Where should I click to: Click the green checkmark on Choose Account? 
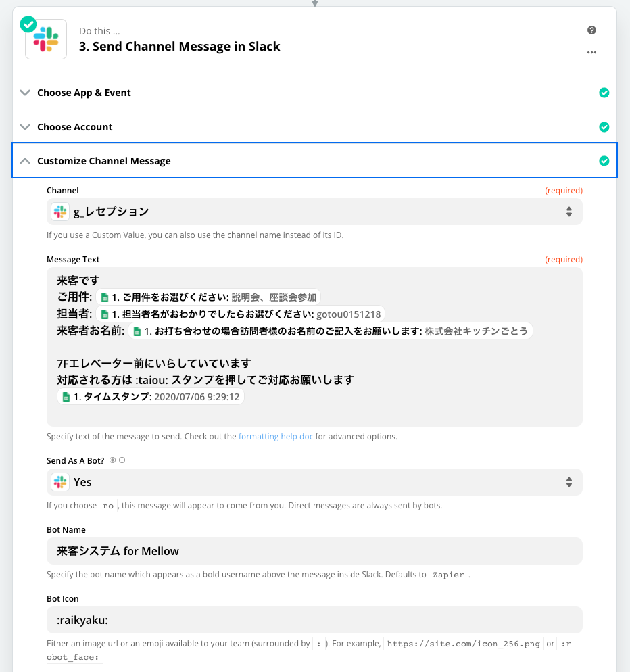604,126
